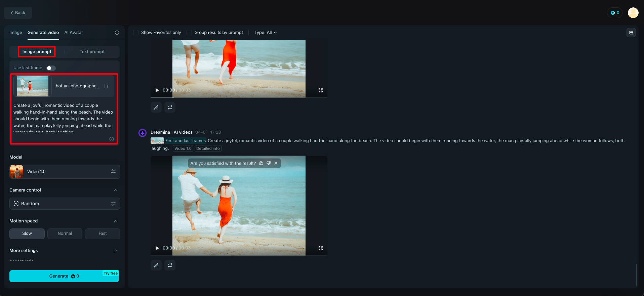
Task: Toggle the Use last frame switch
Action: (51, 68)
